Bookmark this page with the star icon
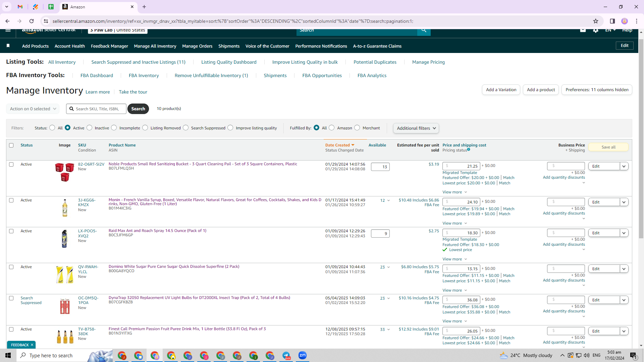644x362 pixels. pyautogui.click(x=596, y=21)
